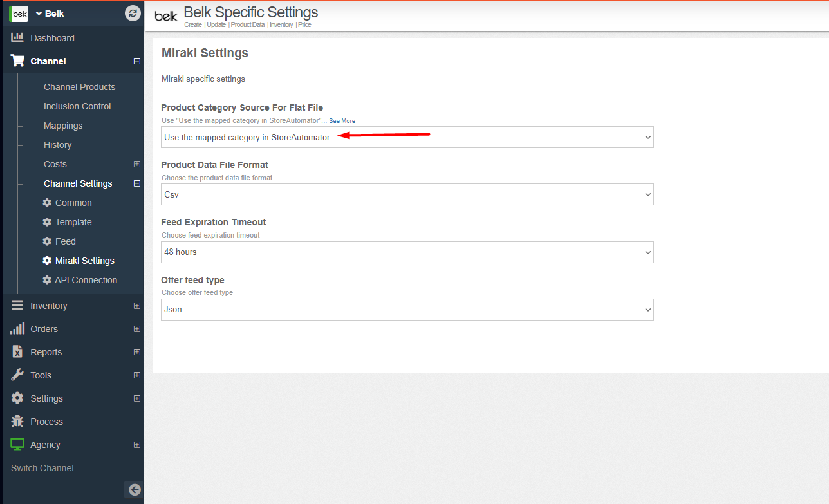Viewport: 829px width, 504px height.
Task: Click the Reports spreadsheet file icon
Action: 17,351
